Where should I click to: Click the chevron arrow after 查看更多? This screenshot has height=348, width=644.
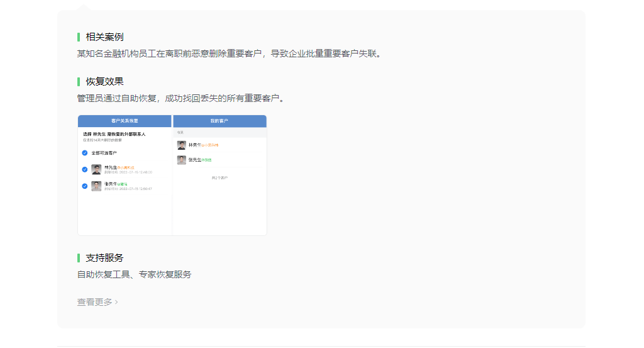[x=116, y=302]
